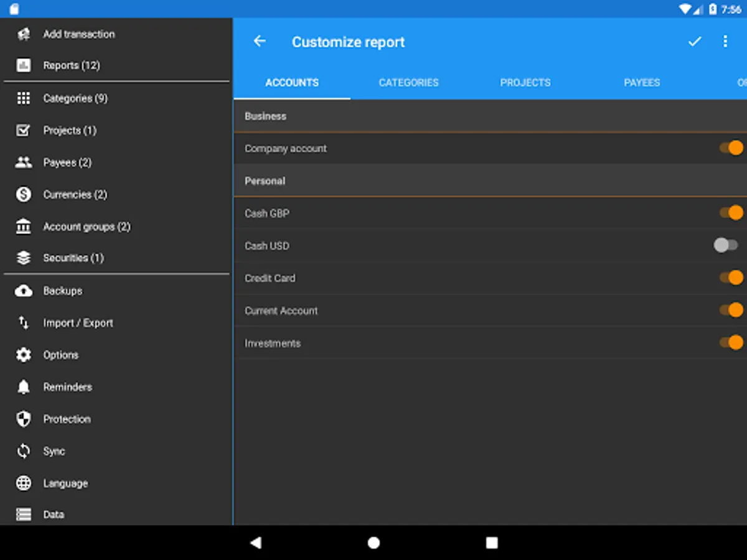The width and height of the screenshot is (747, 560).
Task: Open Payees (2) label
Action: click(x=67, y=162)
